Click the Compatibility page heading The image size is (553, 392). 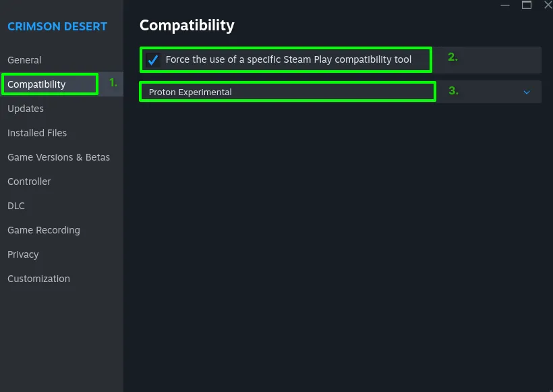click(x=187, y=26)
